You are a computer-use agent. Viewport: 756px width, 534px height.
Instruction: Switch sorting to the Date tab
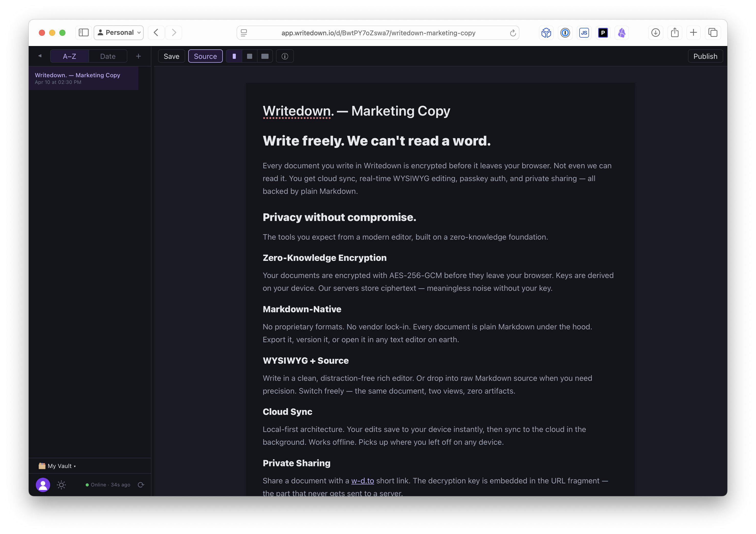point(107,56)
